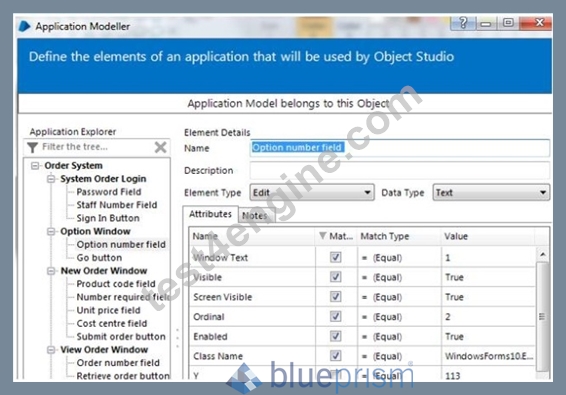This screenshot has width=566, height=395.
Task: Click the Window Text value cell '1'
Action: pos(487,257)
